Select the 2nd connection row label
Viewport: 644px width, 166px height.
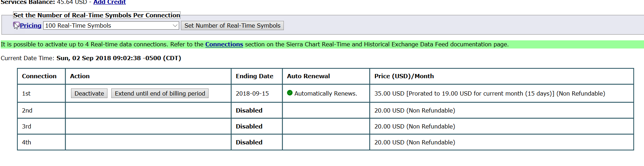coord(27,110)
